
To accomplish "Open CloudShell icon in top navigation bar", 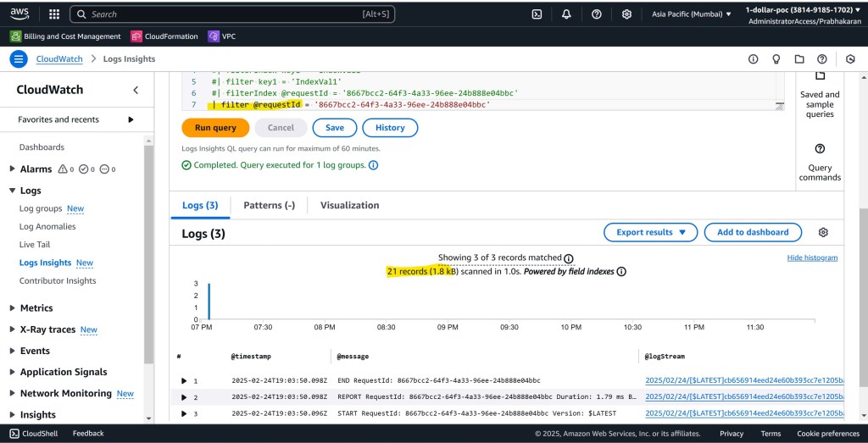I will [x=537, y=14].
